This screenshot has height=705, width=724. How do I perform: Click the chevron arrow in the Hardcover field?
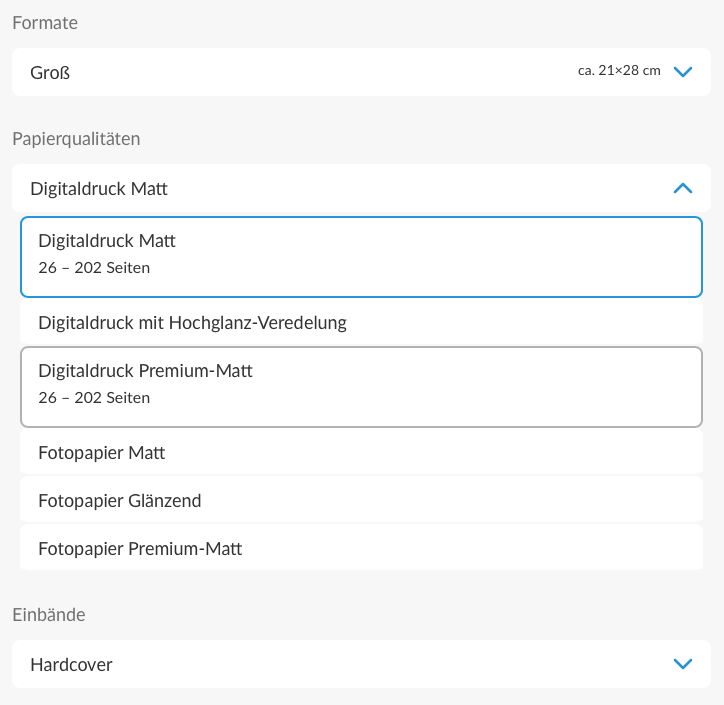tap(683, 664)
